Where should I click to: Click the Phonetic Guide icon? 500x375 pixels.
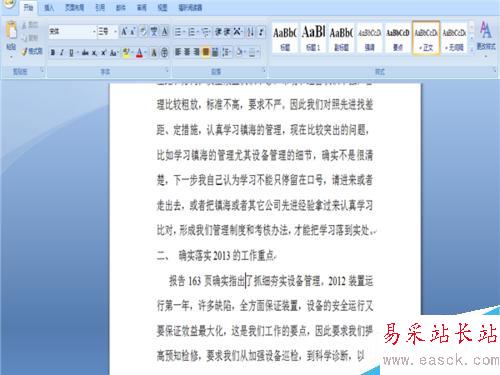pyautogui.click(x=154, y=32)
